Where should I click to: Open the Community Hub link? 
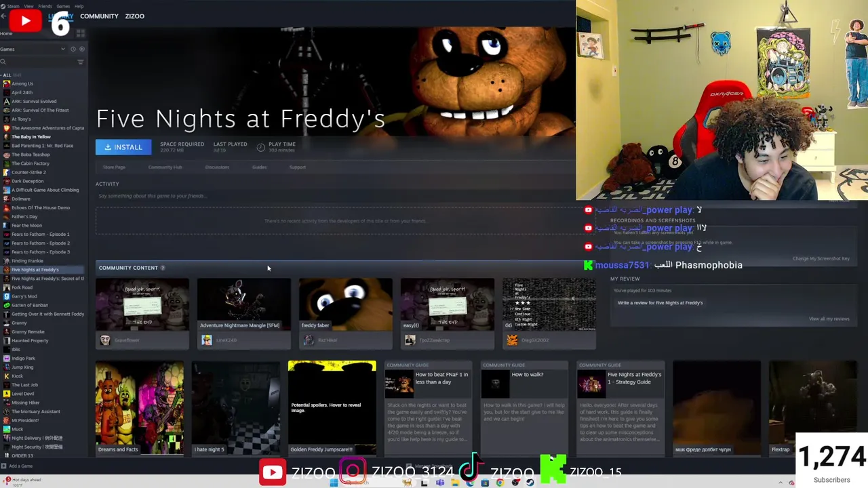[x=165, y=167]
